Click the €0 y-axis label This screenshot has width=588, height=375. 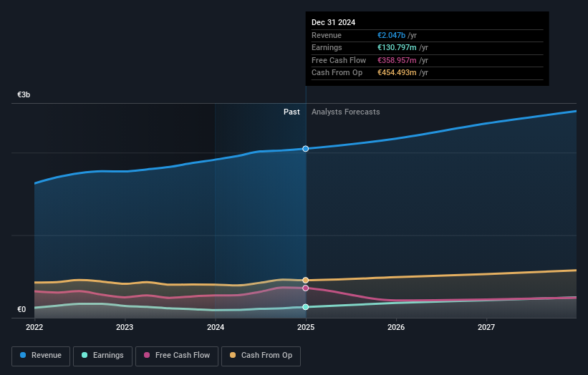(x=21, y=309)
